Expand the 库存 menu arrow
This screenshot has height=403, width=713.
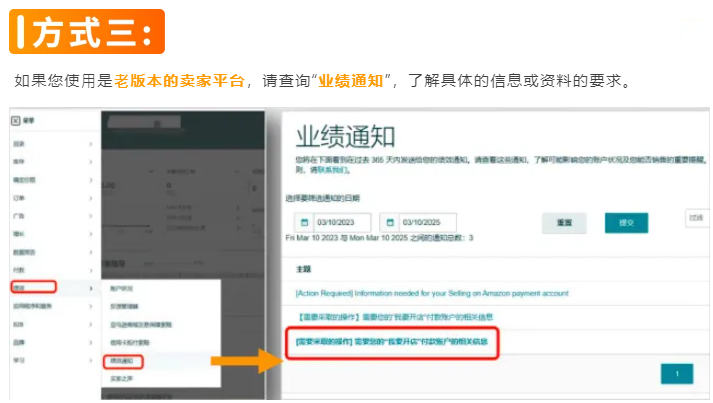[x=91, y=160]
